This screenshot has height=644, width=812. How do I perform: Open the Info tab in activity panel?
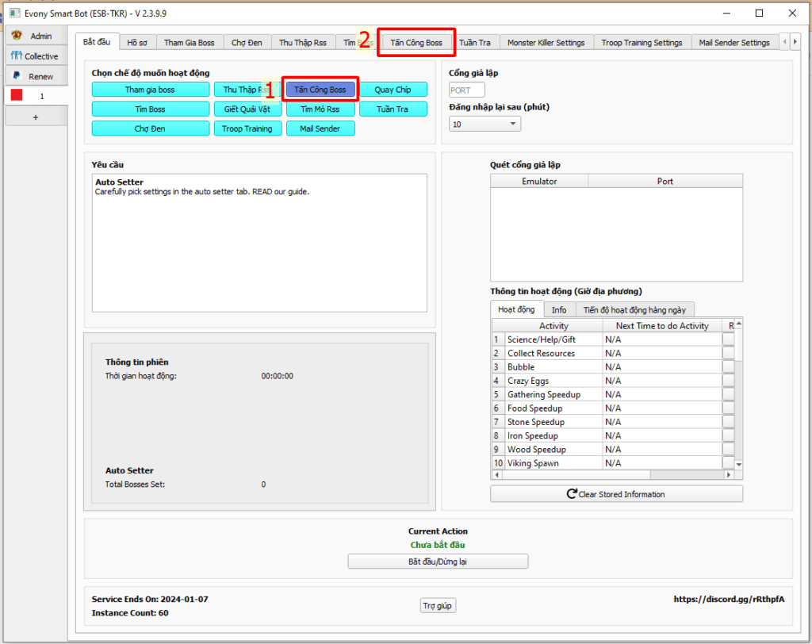point(558,310)
